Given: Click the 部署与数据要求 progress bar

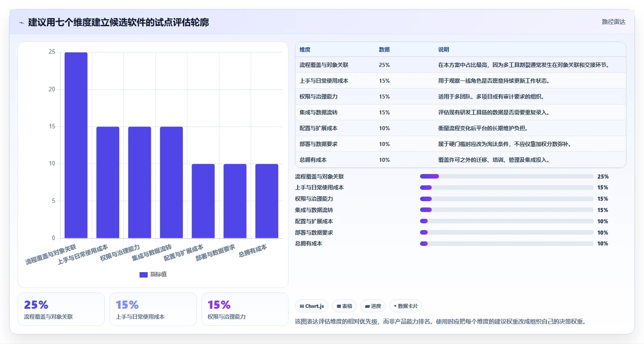Looking at the screenshot, I should tap(507, 232).
